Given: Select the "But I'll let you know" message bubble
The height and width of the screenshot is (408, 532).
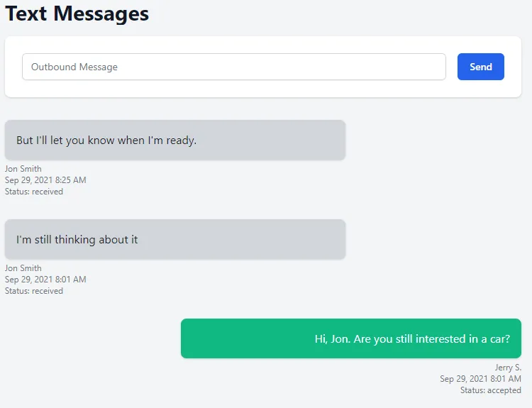Looking at the screenshot, I should pyautogui.click(x=174, y=140).
